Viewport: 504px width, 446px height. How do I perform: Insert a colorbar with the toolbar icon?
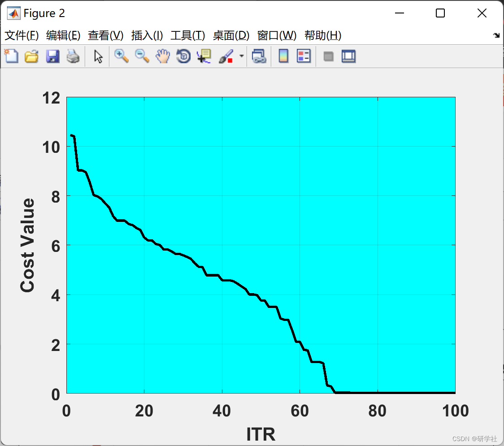(x=283, y=56)
